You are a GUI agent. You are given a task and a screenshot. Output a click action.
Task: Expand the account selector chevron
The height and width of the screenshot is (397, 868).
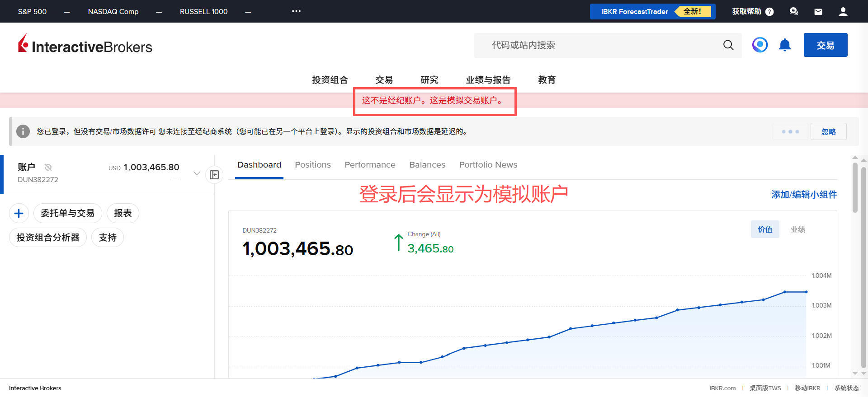pyautogui.click(x=197, y=173)
